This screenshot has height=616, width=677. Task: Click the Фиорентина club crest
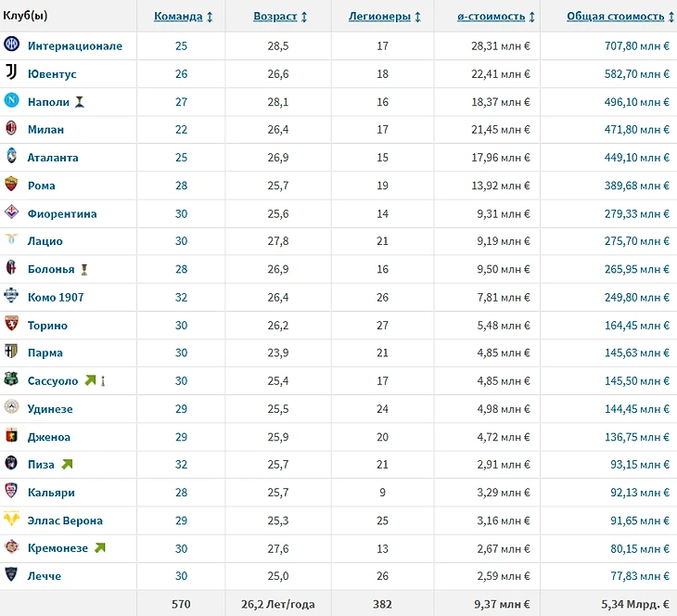click(x=12, y=212)
